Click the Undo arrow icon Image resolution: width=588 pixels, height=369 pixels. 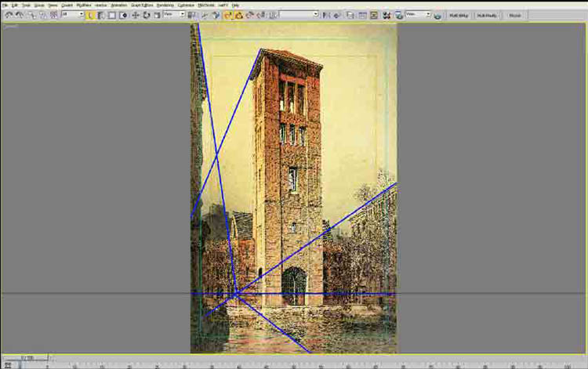coord(9,15)
